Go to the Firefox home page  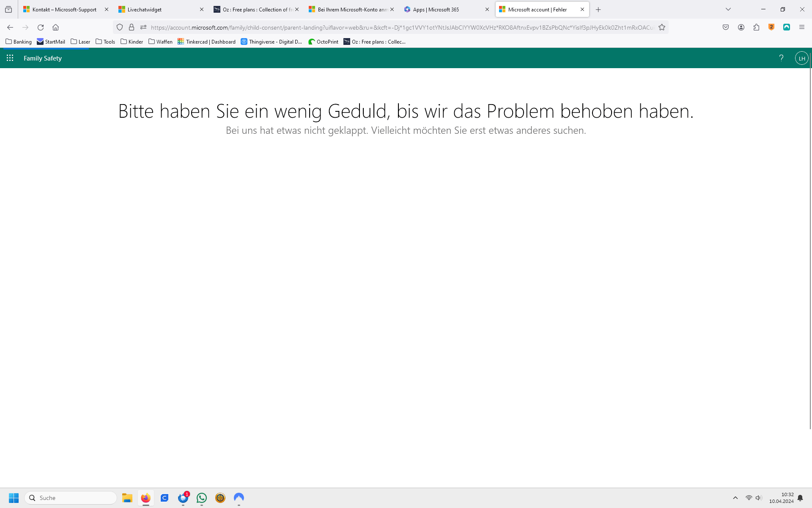pyautogui.click(x=55, y=28)
